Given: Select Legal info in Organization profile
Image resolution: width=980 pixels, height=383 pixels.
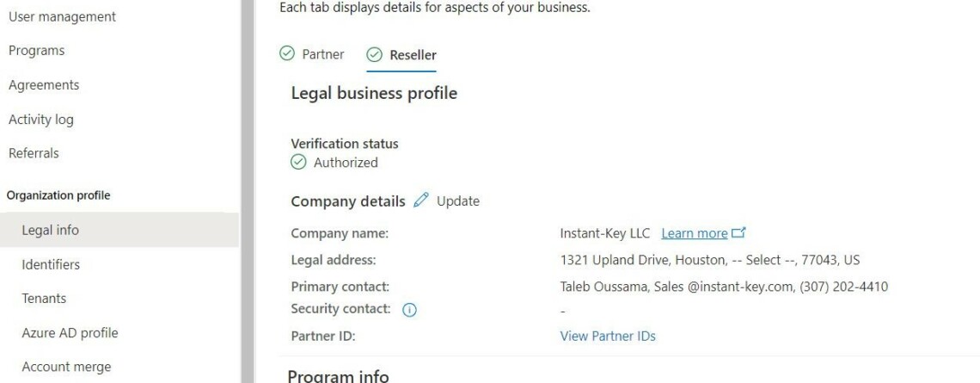Looking at the screenshot, I should 50,230.
